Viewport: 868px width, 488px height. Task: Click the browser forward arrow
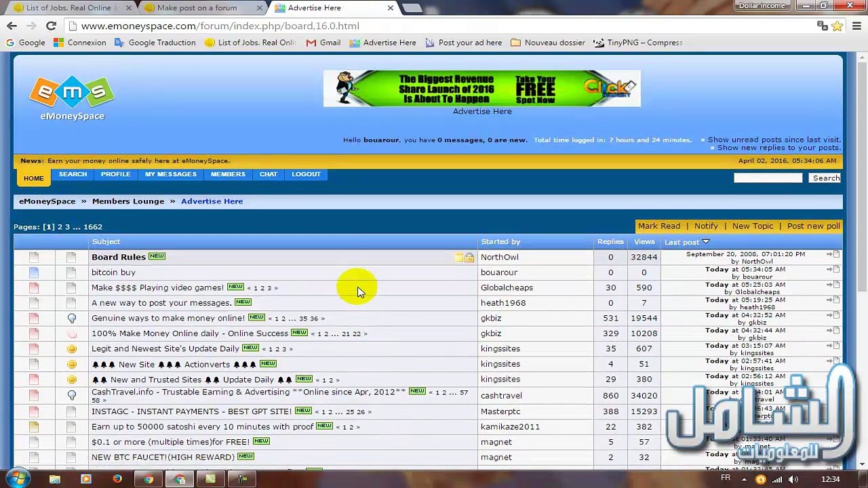click(31, 26)
